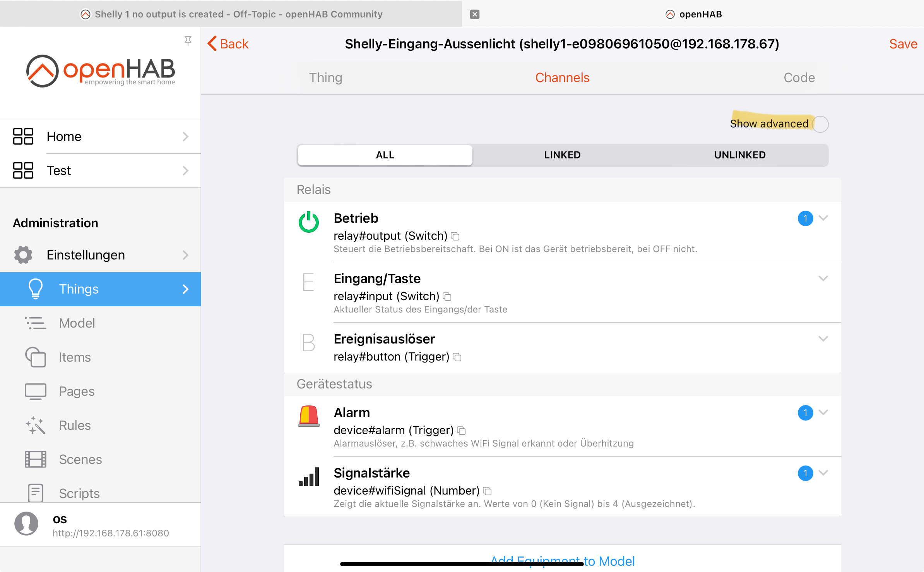Click the Alarm siren icon
Viewport: 924px width, 572px height.
[309, 416]
